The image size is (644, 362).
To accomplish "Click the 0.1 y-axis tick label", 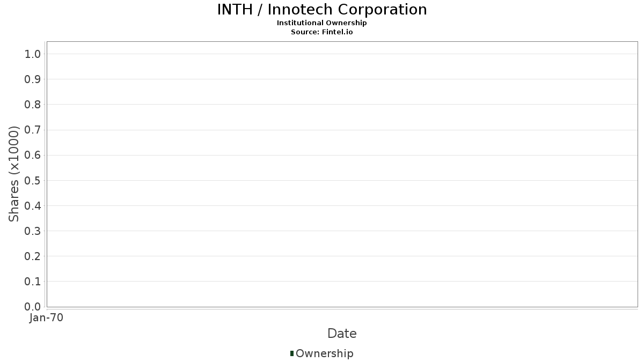I will tap(33, 282).
